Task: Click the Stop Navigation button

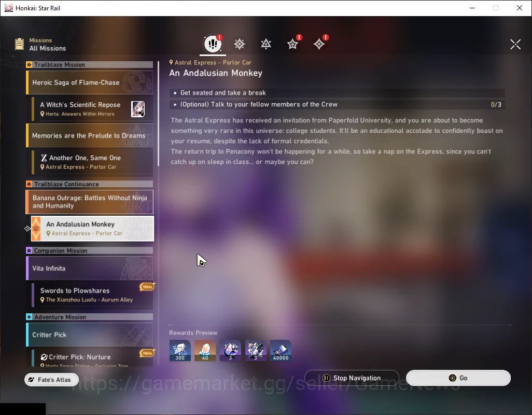Action: click(x=352, y=378)
